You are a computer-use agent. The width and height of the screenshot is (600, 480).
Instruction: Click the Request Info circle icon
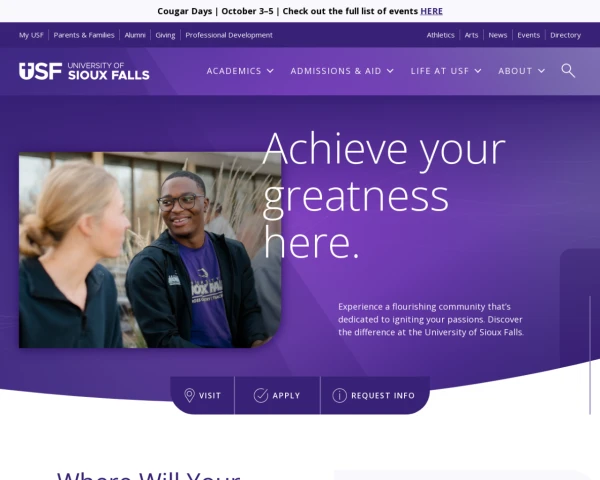click(339, 395)
